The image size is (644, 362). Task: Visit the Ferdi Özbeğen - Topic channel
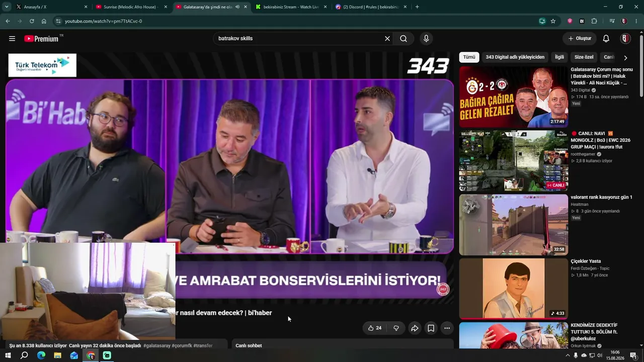point(590,268)
